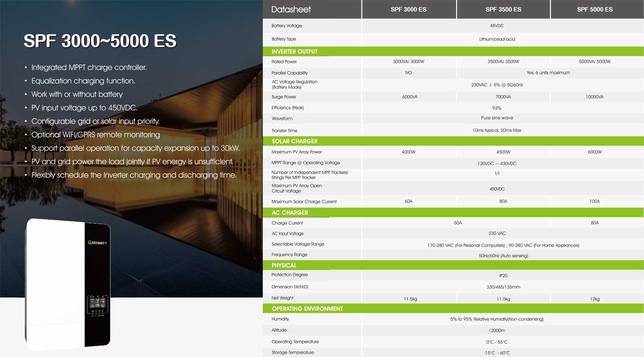Click the -15°C - 60°C storage temperature

pos(497,353)
